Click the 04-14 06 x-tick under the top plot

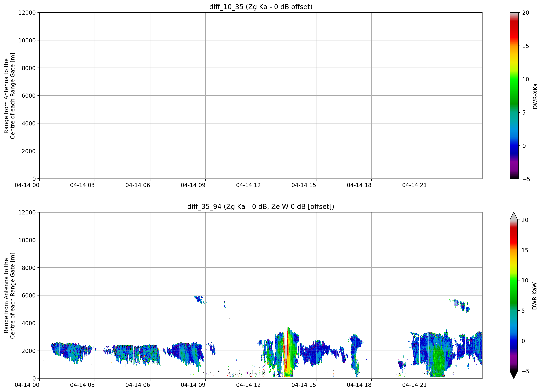[138, 185]
